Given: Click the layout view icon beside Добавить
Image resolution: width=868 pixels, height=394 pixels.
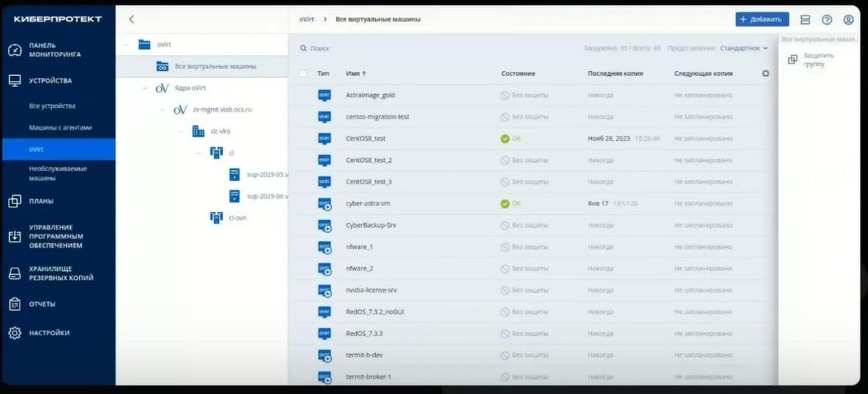Looking at the screenshot, I should [x=805, y=19].
